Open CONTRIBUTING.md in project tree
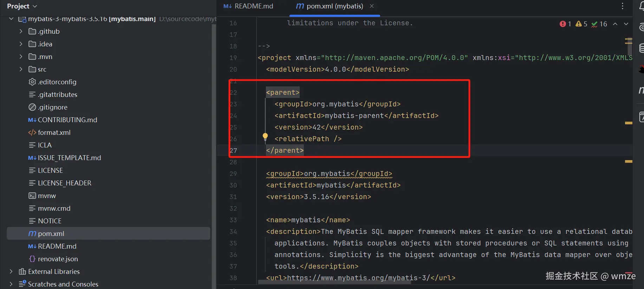This screenshot has width=644, height=289. coord(67,120)
